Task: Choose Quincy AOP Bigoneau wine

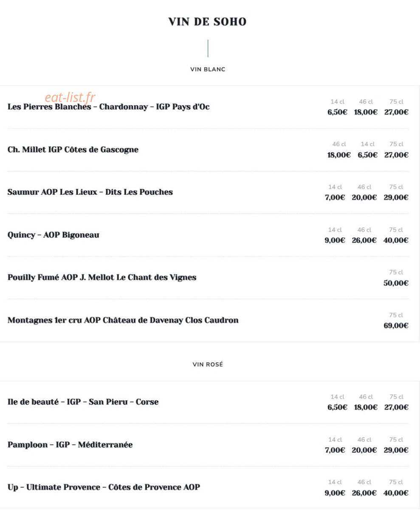Action: (53, 235)
